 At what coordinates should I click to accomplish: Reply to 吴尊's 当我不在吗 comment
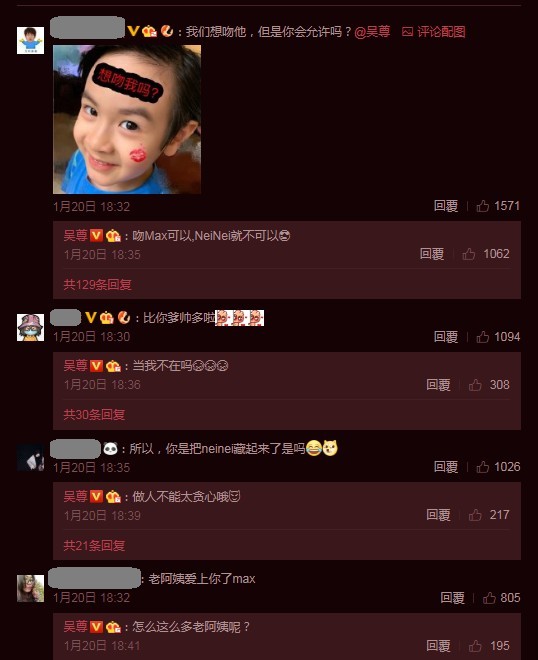tap(438, 385)
